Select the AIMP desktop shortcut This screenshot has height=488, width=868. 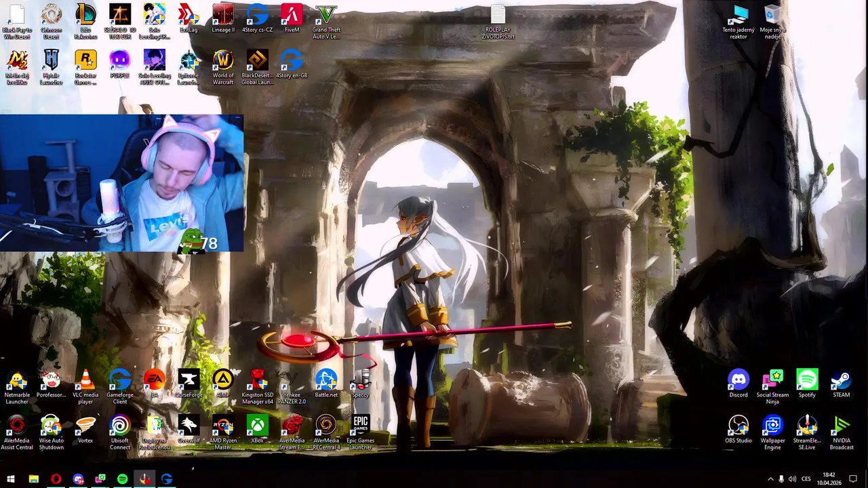223,384
